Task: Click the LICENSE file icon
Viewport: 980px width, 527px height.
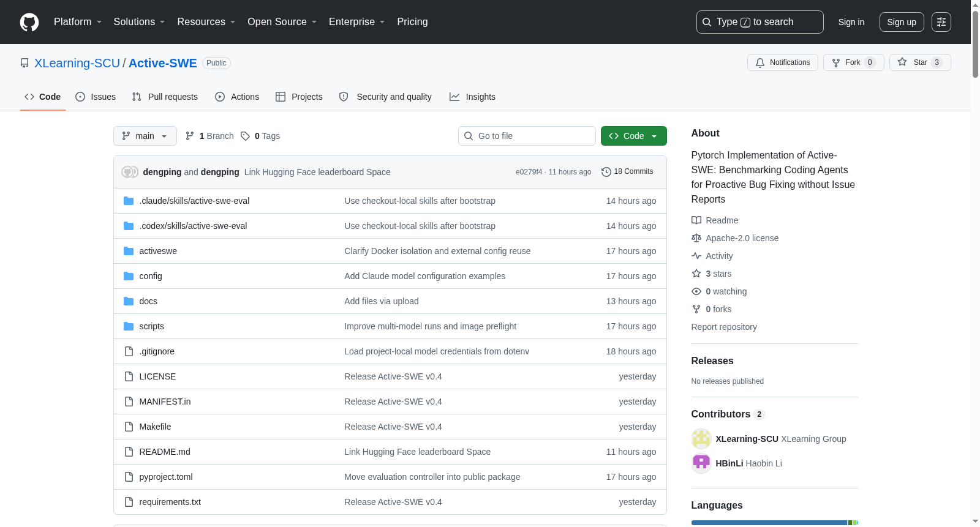Action: [129, 376]
